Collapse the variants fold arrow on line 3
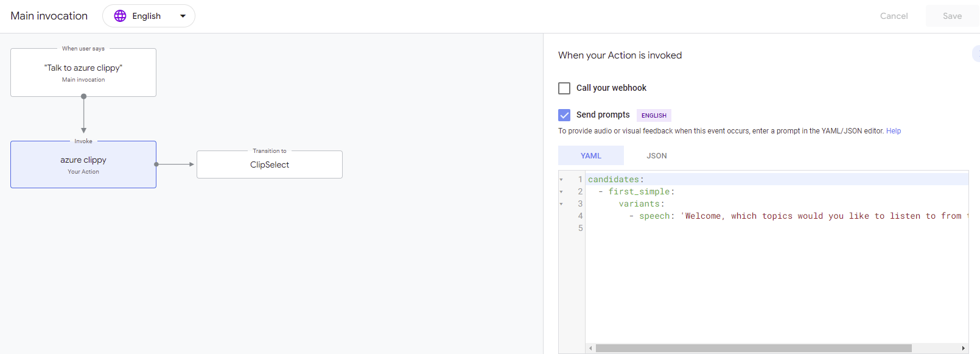980x354 pixels. pyautogui.click(x=561, y=204)
